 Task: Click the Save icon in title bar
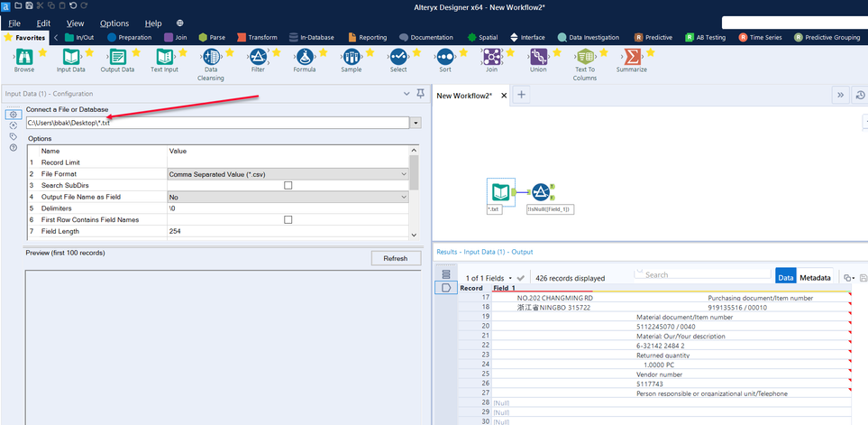point(30,5)
